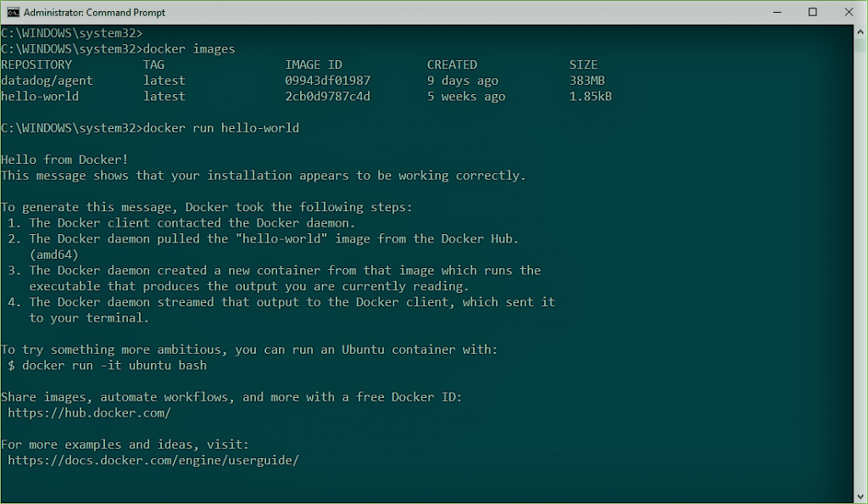This screenshot has height=504, width=868.
Task: Click the datadog/agent repository name
Action: [x=47, y=81]
